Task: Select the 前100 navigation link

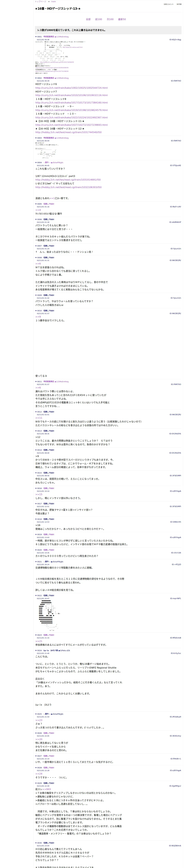Action: 99,19
